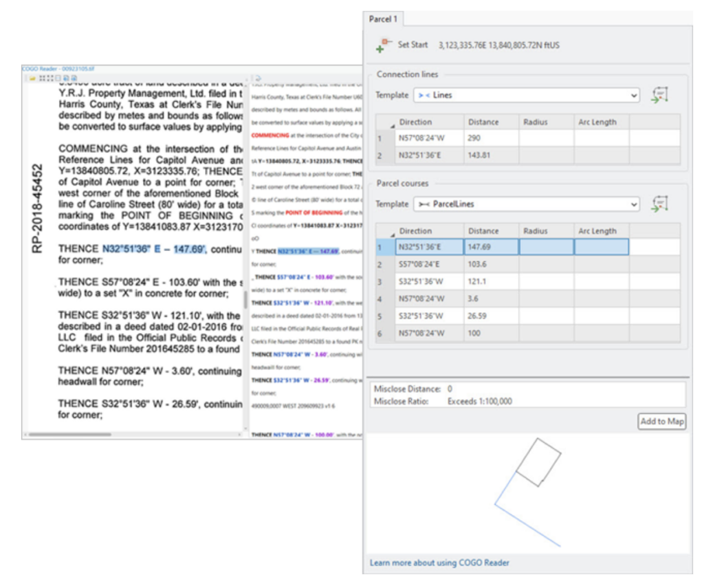
Task: Click the Radius cell in parcel course row 1
Action: (547, 247)
